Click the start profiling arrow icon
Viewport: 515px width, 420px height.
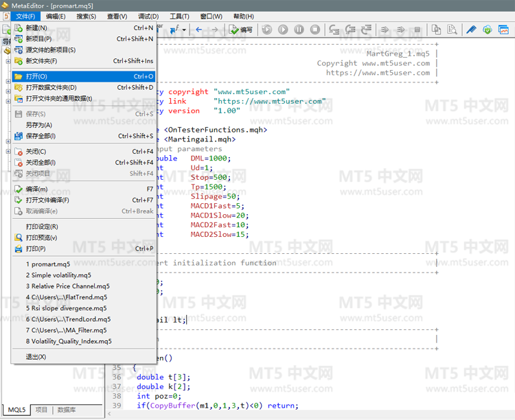coord(385,30)
